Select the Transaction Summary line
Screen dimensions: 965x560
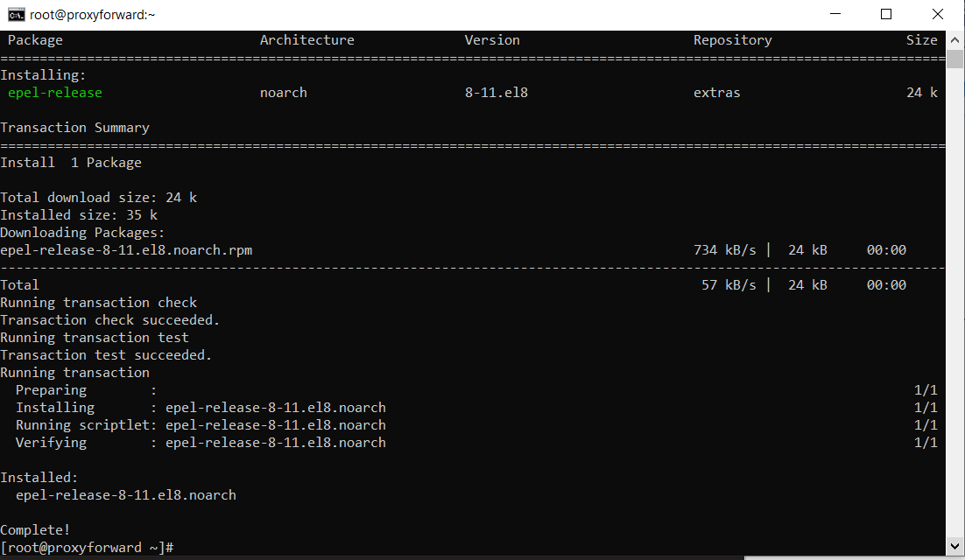coord(74,127)
